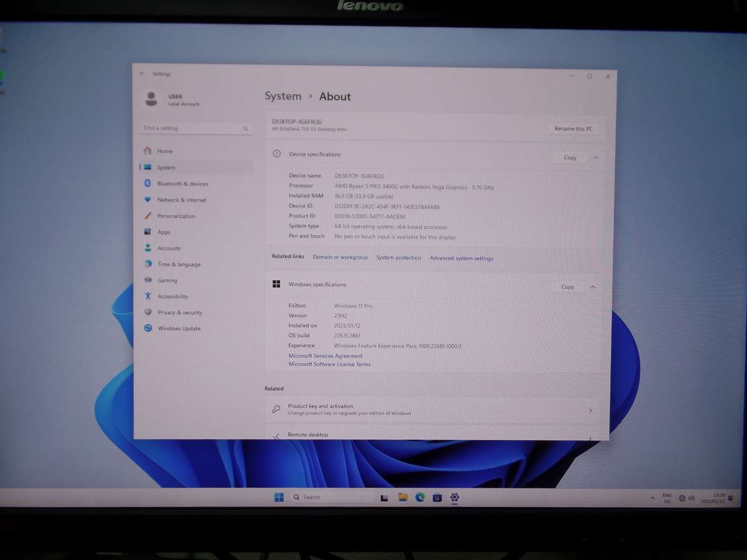Select Gaming in the sidebar
Image resolution: width=747 pixels, height=560 pixels.
[167, 281]
